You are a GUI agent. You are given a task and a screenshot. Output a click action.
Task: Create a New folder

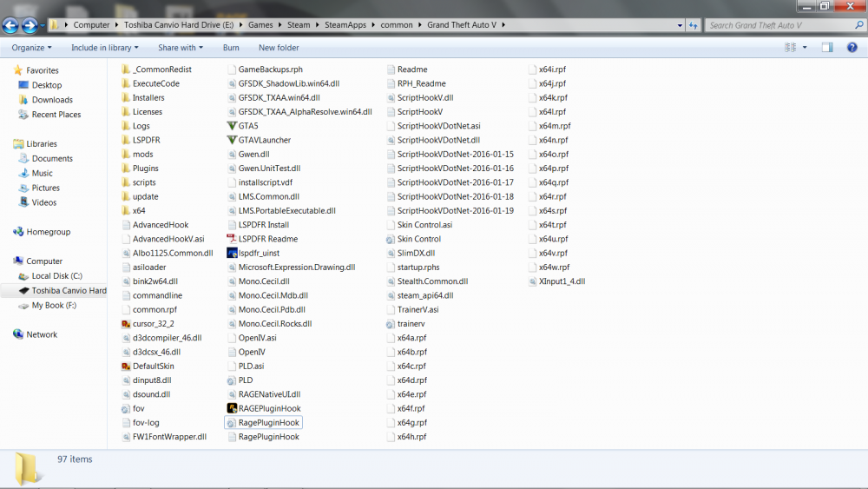(x=279, y=48)
